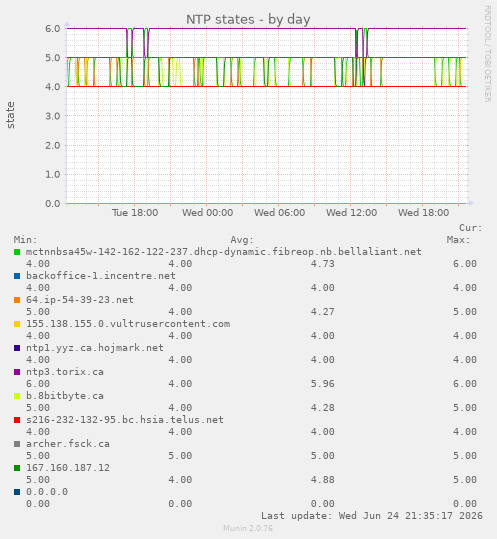
Task: Click the magenta swatch for ntp3.torix.ca
Action: [x=17, y=372]
